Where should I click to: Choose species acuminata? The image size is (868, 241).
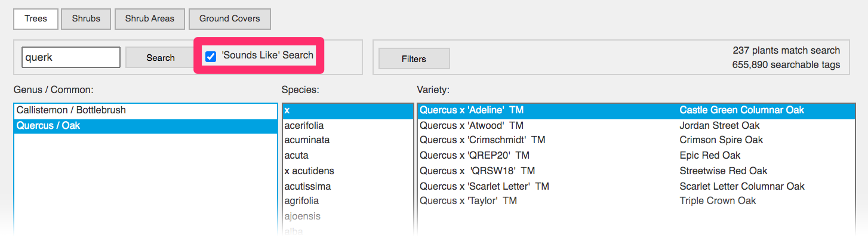pyautogui.click(x=307, y=140)
